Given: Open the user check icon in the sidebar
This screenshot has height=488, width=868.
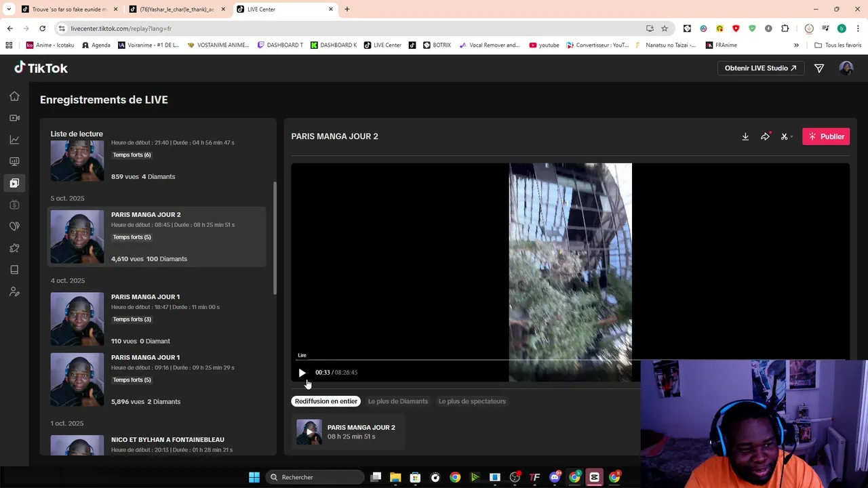Looking at the screenshot, I should coord(14,291).
